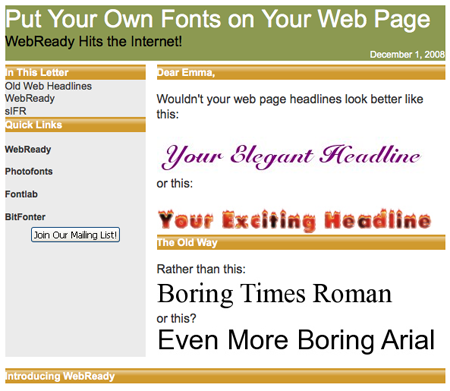Follow the BitFonter quick link

coord(25,217)
